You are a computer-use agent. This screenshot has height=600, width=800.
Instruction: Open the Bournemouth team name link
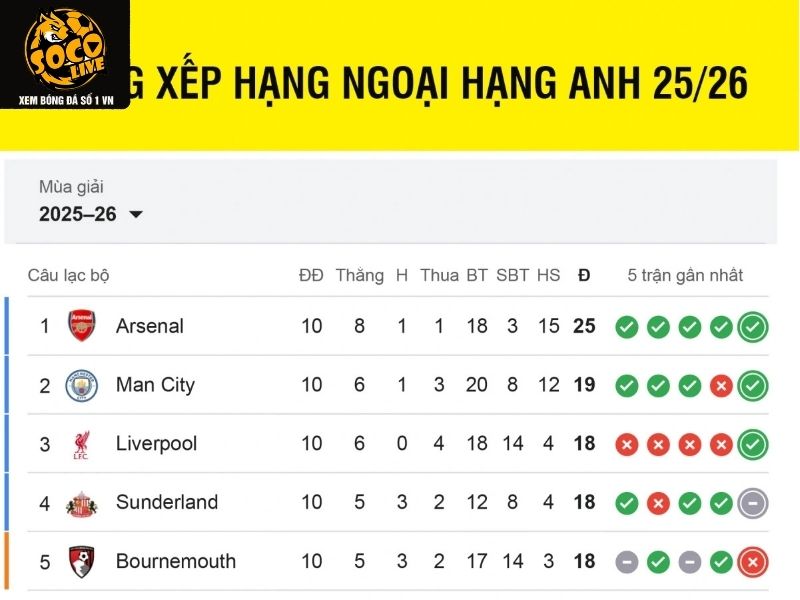[176, 561]
